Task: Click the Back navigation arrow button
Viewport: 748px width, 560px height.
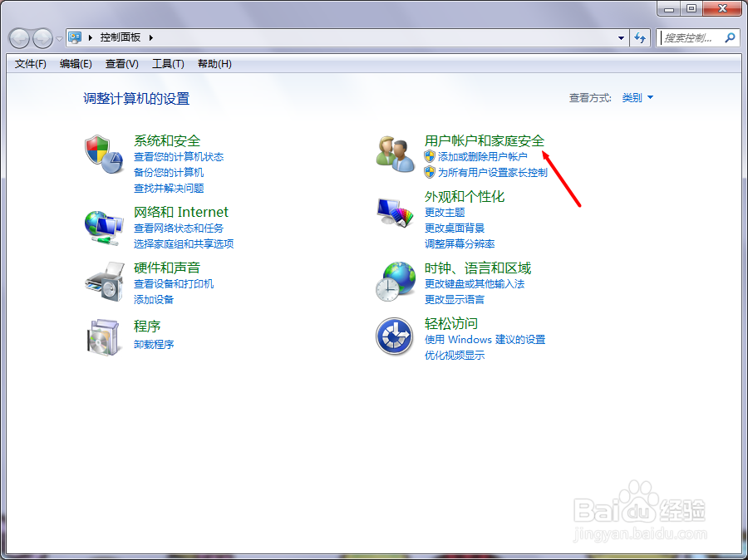Action: coord(20,38)
